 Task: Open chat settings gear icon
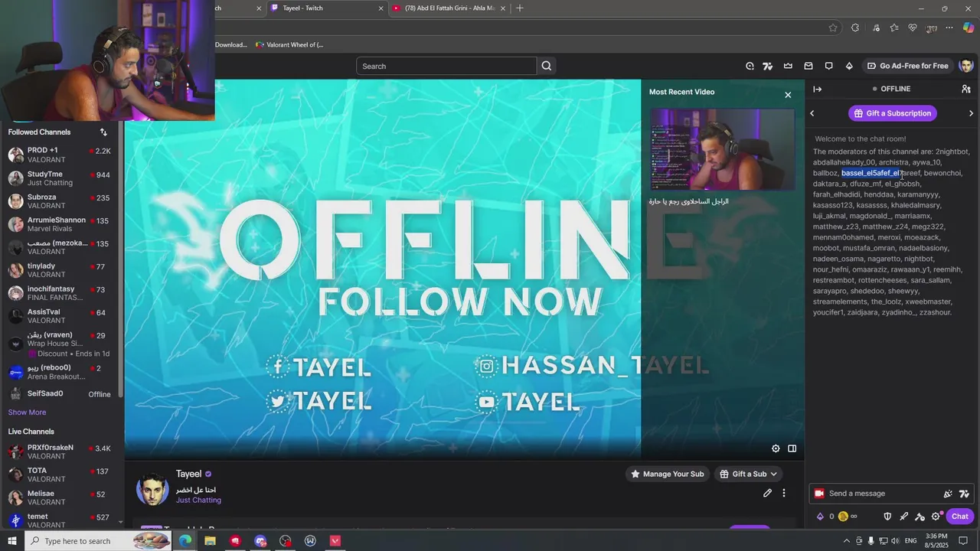936,517
